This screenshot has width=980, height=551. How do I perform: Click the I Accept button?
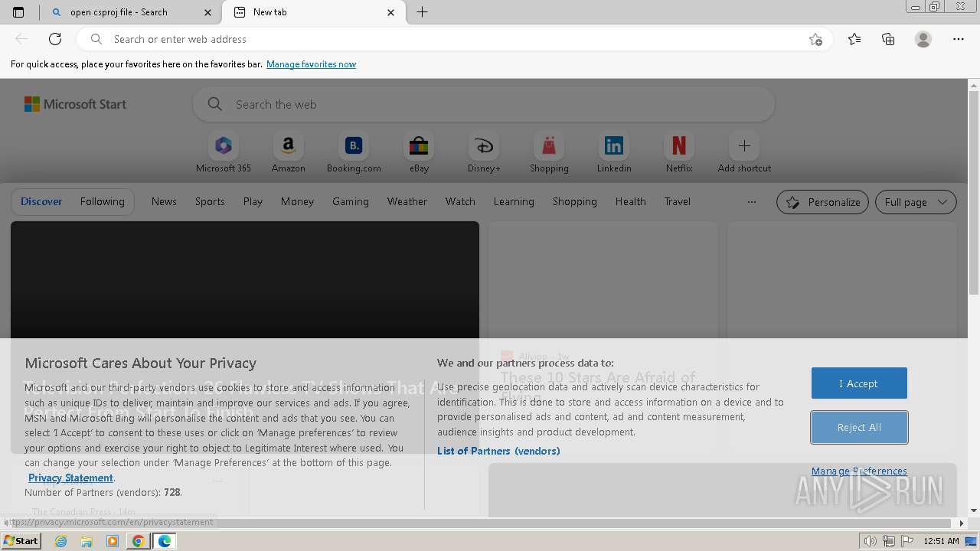click(x=859, y=383)
